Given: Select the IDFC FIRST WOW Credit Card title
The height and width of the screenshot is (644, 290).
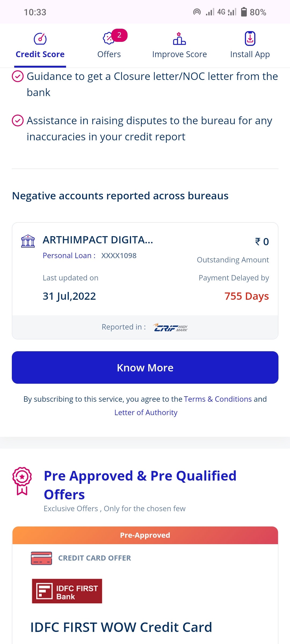Looking at the screenshot, I should (121, 627).
